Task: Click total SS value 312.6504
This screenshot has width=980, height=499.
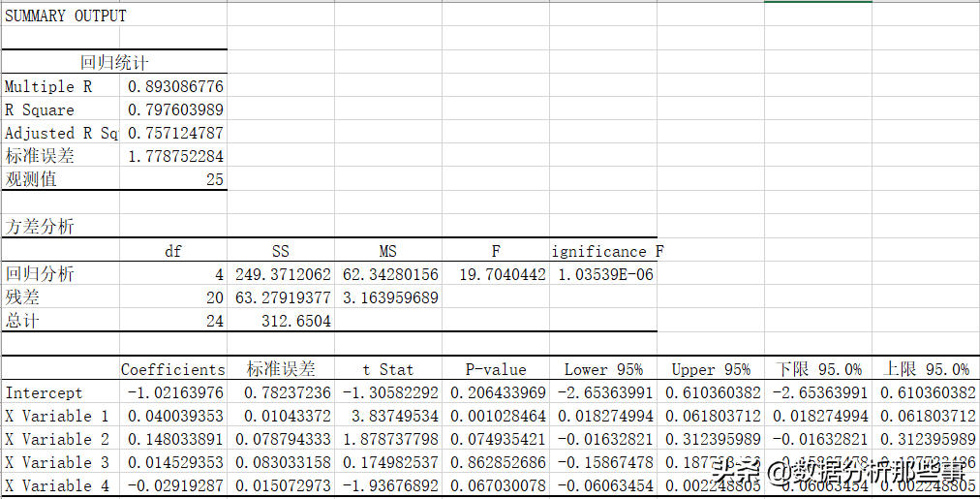Action: click(296, 321)
